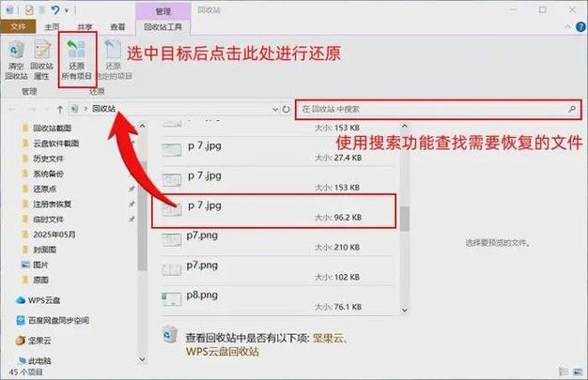Screen dimensions: 588x380
Task: Open the WPS云盘回收站 link
Action: coord(223,352)
